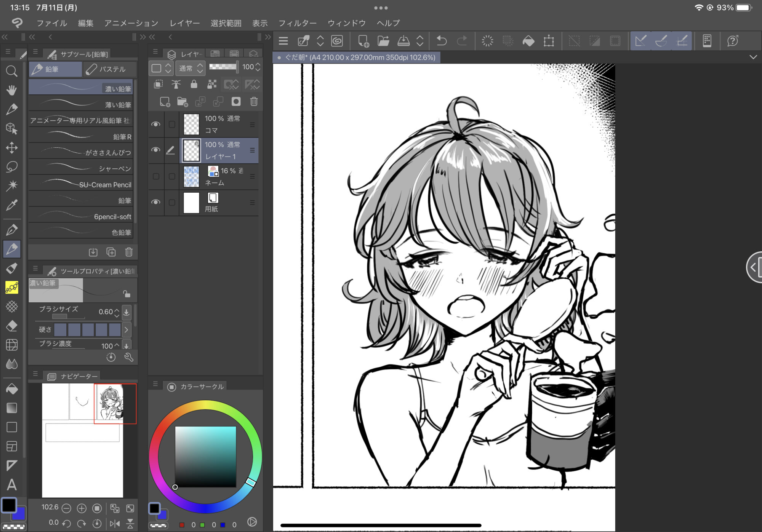Select the Lasso selection tool

click(11, 167)
